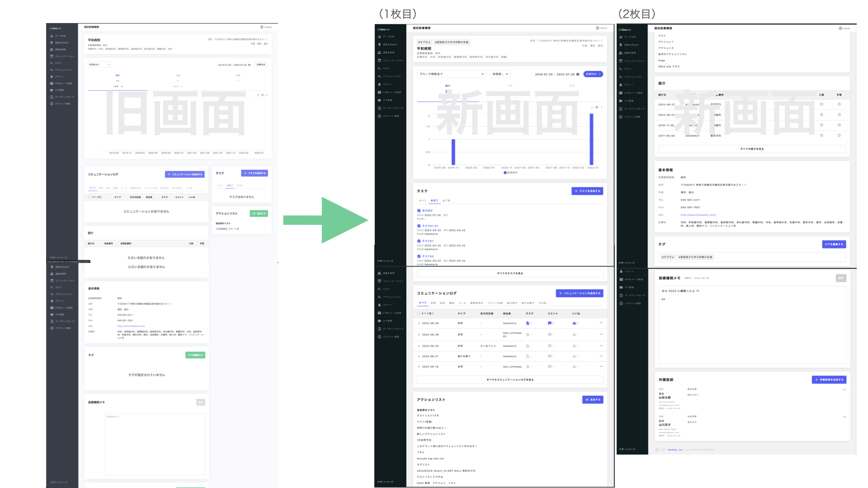Click comment icon on first 2022-06-28 row
The image size is (868, 488).
[x=550, y=323]
